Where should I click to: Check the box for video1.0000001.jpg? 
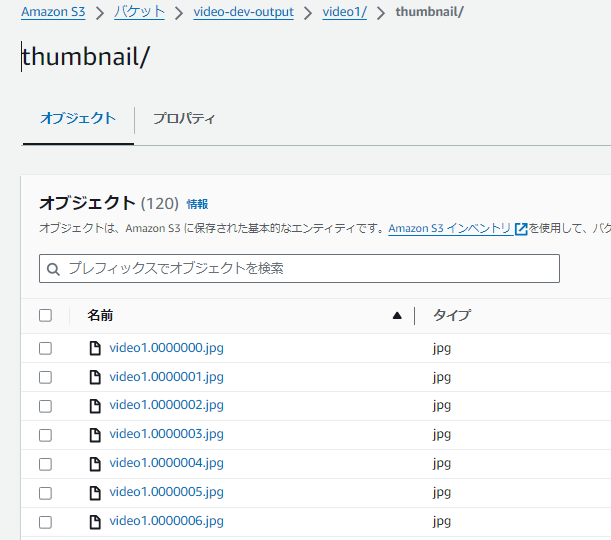click(x=45, y=377)
